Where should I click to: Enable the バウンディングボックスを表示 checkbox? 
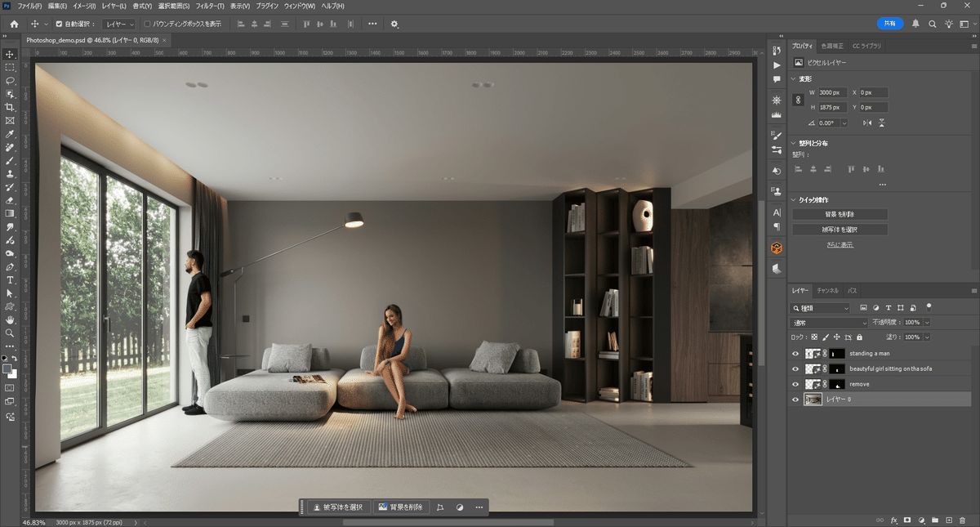[x=149, y=24]
